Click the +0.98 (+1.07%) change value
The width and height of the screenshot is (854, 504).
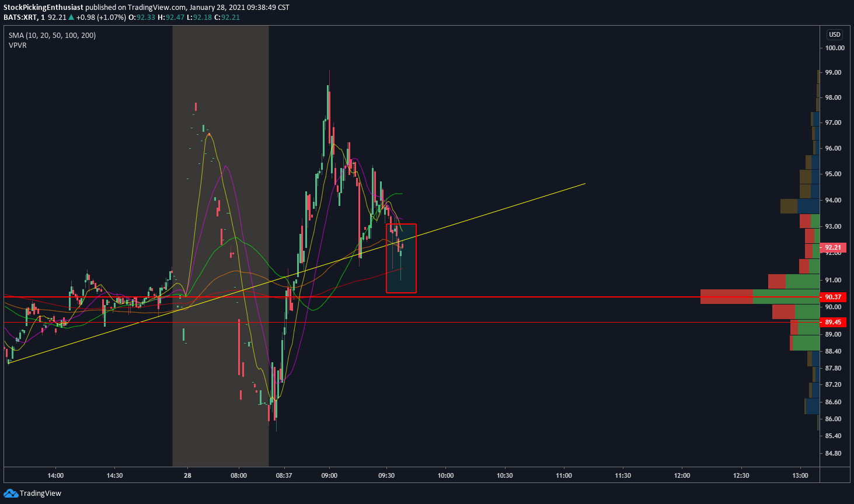[x=101, y=17]
